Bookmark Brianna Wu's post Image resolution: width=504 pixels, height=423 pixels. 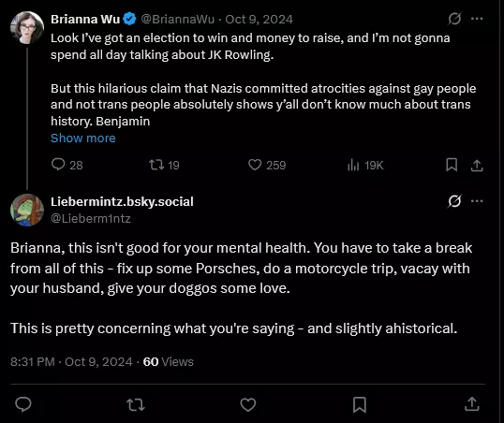point(452,165)
